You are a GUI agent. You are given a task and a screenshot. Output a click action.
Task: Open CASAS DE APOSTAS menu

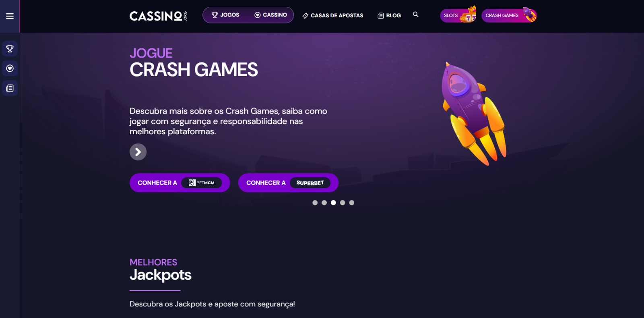click(x=333, y=15)
